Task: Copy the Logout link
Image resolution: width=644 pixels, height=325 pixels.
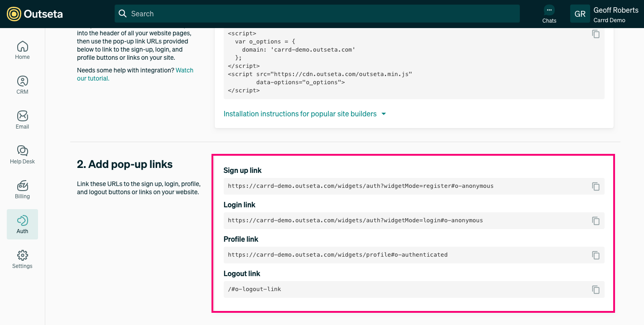Action: pos(596,289)
